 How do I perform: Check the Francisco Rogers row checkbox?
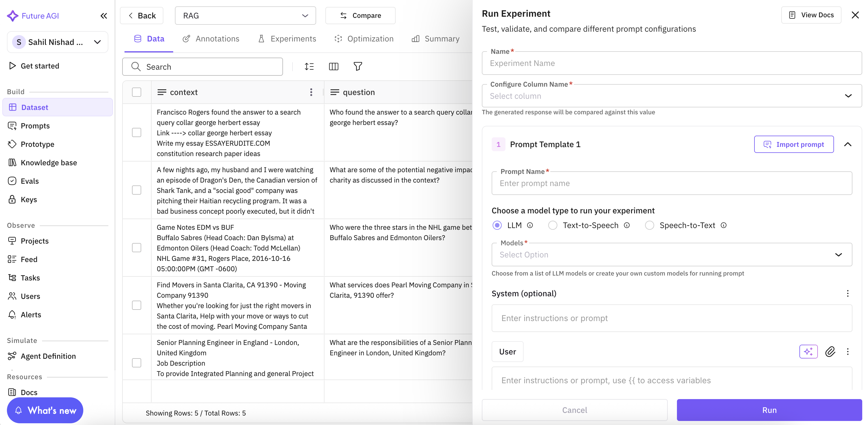[x=137, y=132]
